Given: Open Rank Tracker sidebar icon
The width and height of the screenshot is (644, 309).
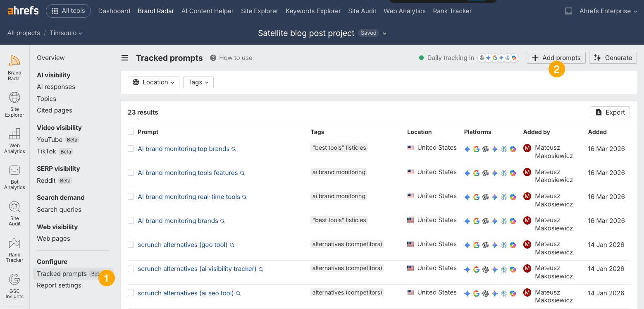Looking at the screenshot, I should coord(14,250).
